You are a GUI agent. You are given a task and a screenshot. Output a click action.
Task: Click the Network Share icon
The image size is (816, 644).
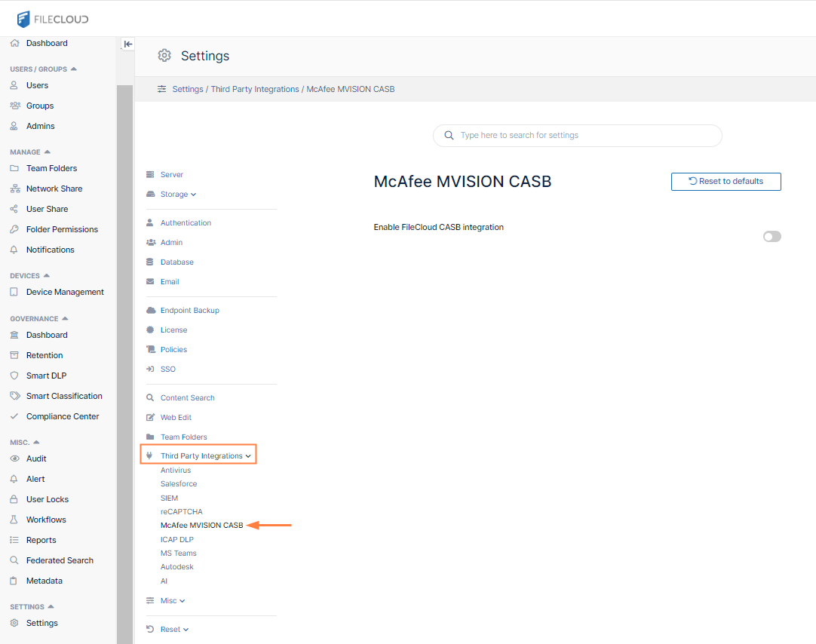pyautogui.click(x=14, y=189)
